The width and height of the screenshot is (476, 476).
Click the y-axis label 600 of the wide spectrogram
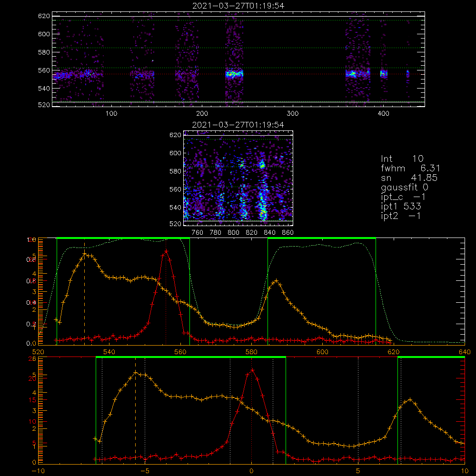tap(44, 34)
